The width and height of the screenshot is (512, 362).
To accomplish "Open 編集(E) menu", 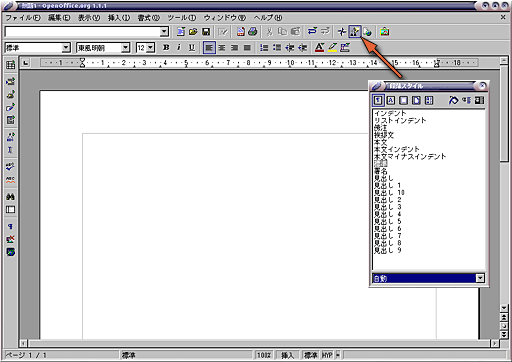I will pyautogui.click(x=59, y=18).
